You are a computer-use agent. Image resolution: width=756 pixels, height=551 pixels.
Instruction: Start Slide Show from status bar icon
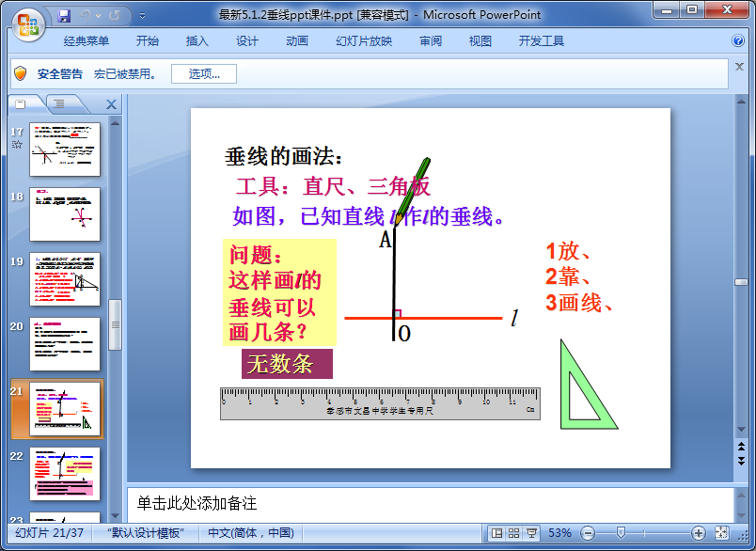pos(531,533)
